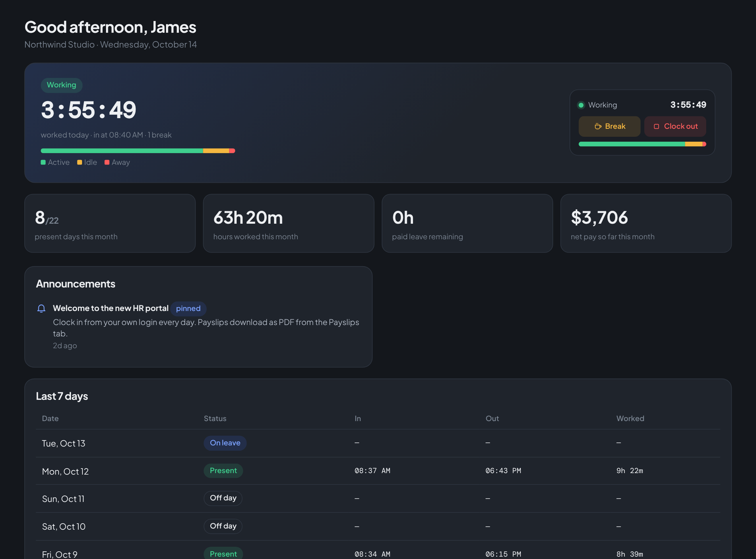This screenshot has width=756, height=559.
Task: Click the Announcements heading
Action: coord(76,284)
